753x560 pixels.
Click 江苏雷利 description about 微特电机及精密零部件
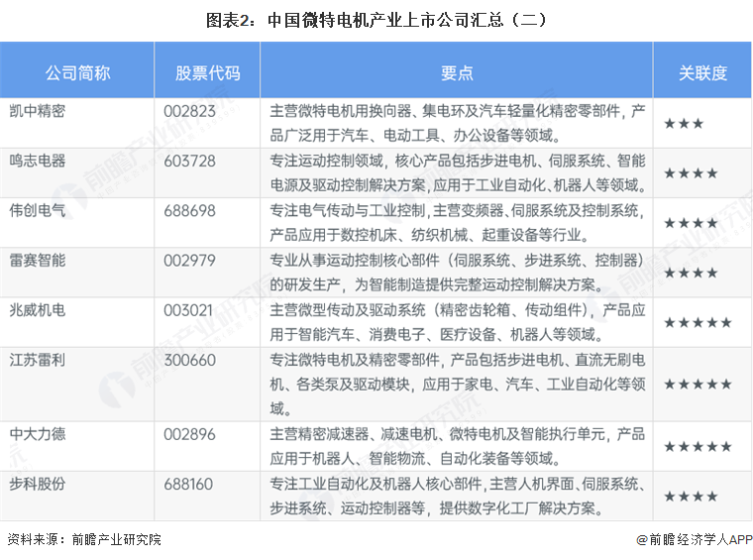(457, 385)
